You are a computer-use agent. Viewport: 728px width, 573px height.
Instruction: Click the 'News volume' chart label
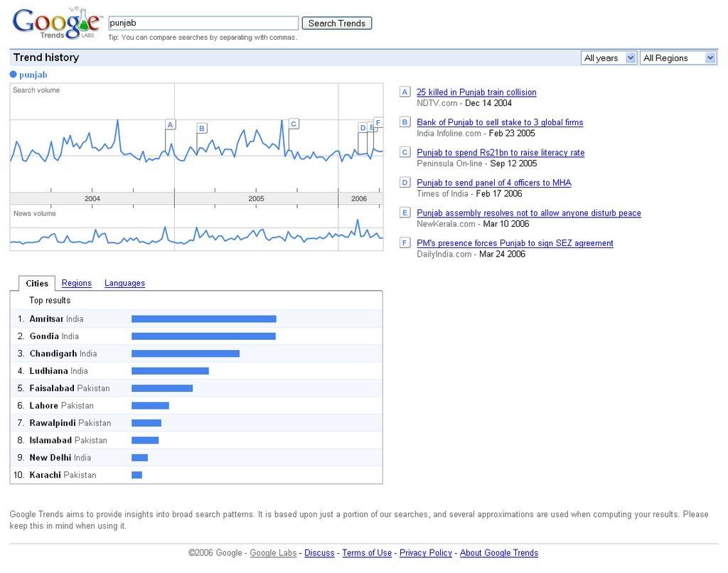click(x=34, y=213)
